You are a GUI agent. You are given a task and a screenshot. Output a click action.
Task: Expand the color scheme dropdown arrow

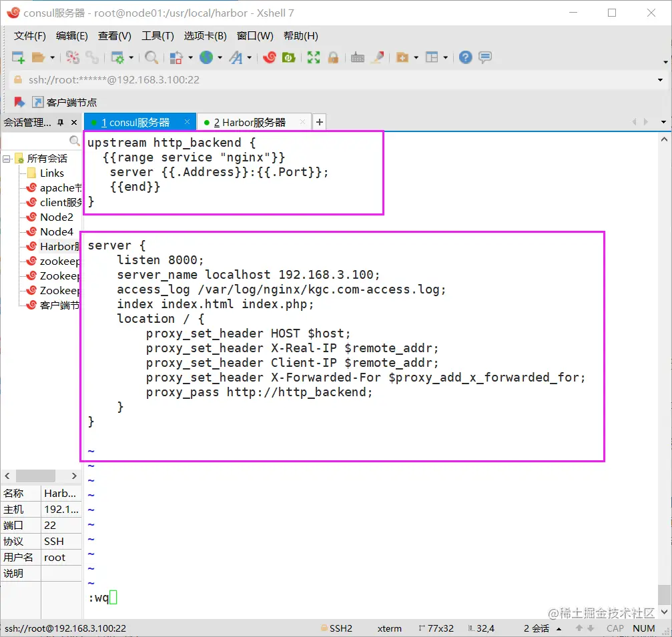coord(190,57)
